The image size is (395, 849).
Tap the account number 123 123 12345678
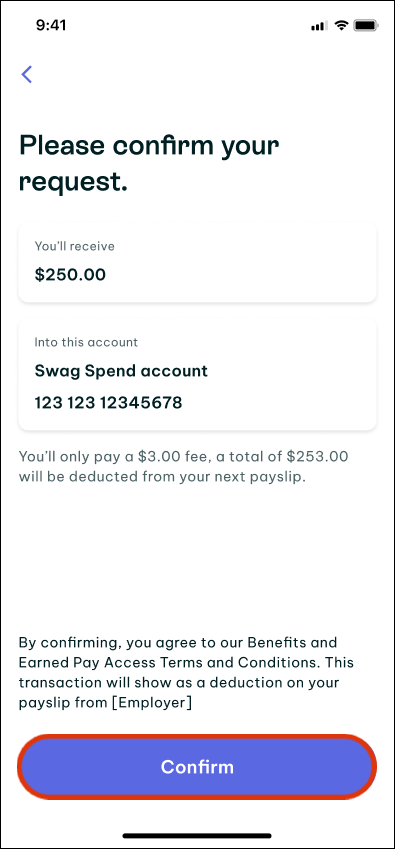(108, 403)
